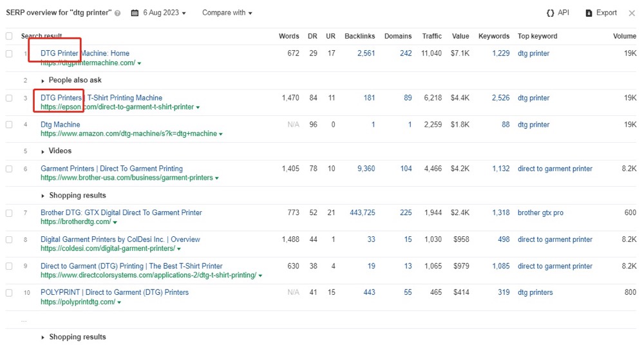Viewport: 644px width, 345px height.
Task: Click the DR column header
Action: [x=312, y=36]
